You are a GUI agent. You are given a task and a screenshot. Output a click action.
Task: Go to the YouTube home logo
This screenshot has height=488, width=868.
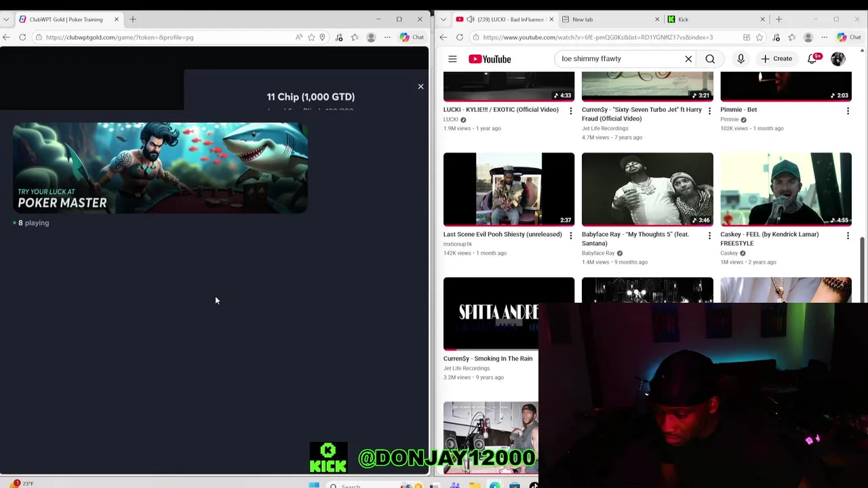pyautogui.click(x=490, y=59)
